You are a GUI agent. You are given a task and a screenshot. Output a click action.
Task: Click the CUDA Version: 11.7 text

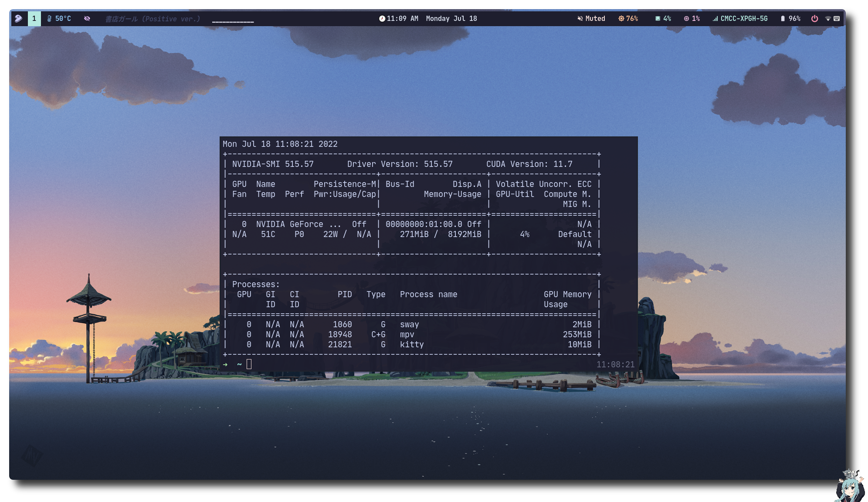pyautogui.click(x=529, y=164)
